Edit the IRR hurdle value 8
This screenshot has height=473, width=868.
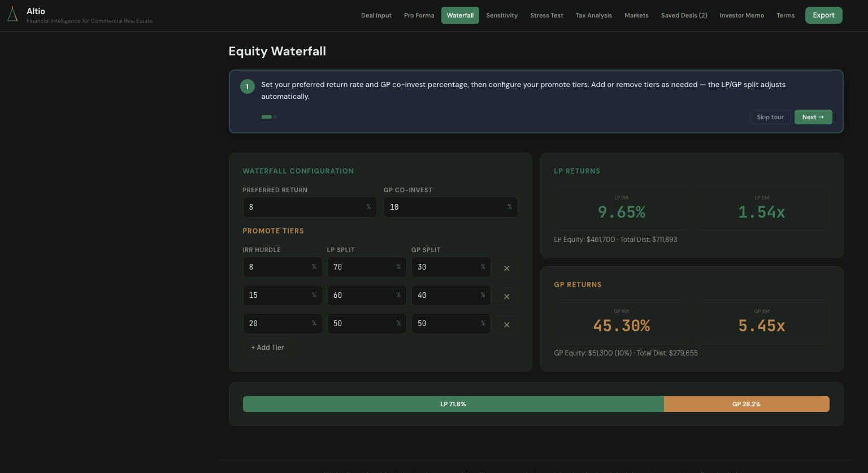283,267
